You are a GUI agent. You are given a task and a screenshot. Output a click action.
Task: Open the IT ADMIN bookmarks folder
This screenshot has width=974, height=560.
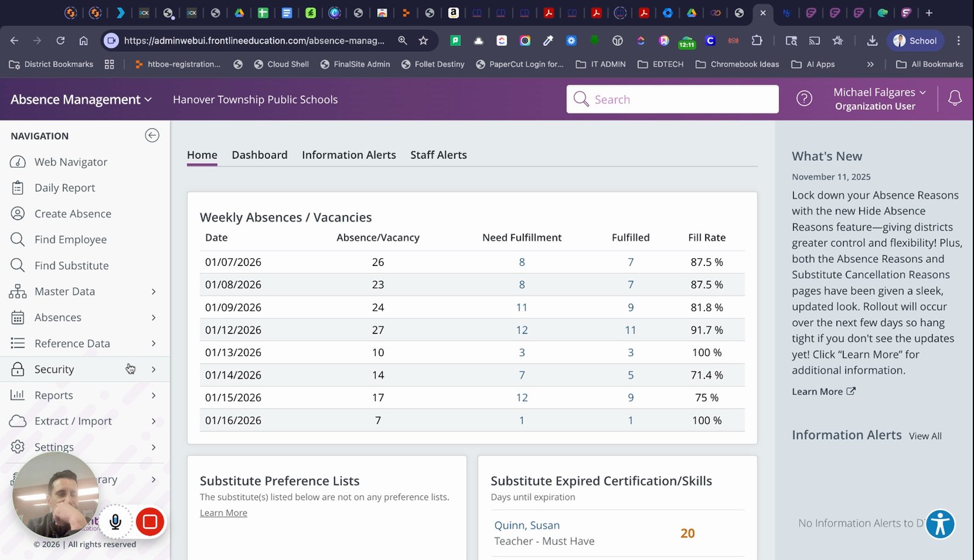click(x=600, y=64)
